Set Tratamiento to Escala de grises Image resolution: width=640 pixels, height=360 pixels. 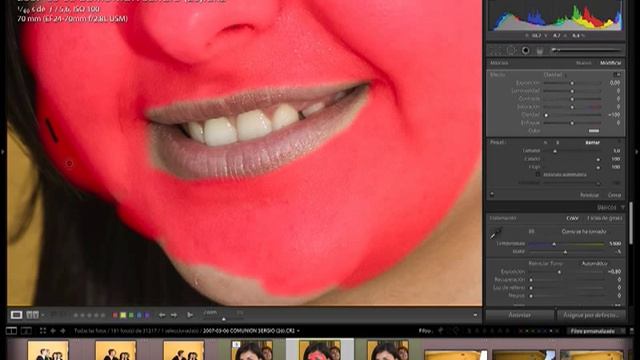pos(604,218)
